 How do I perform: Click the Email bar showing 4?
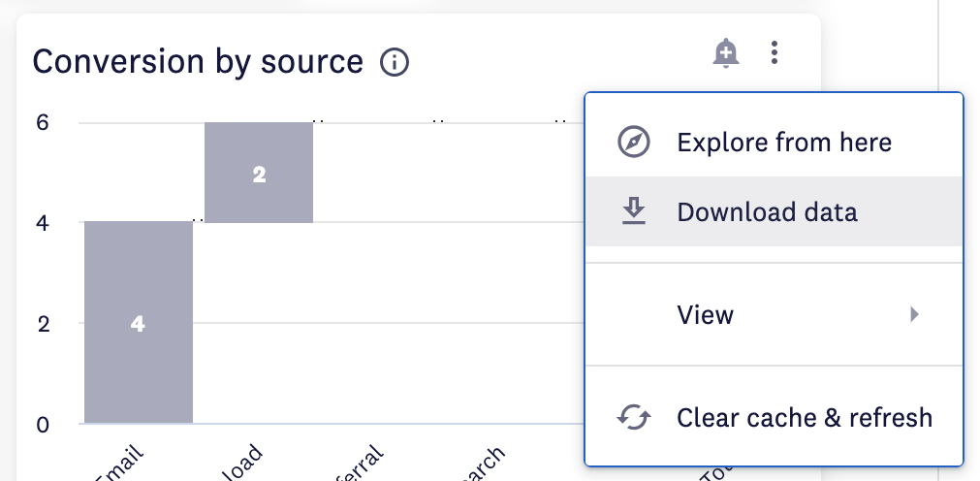(139, 322)
